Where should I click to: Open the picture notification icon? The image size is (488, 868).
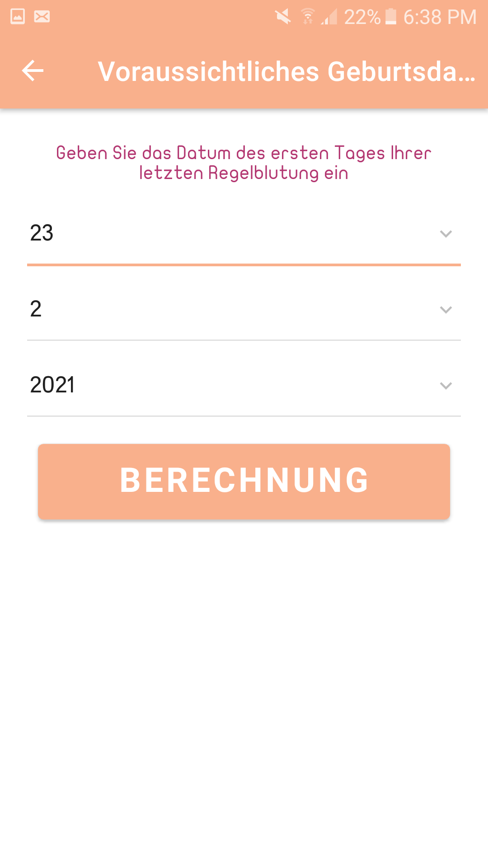coord(18,17)
